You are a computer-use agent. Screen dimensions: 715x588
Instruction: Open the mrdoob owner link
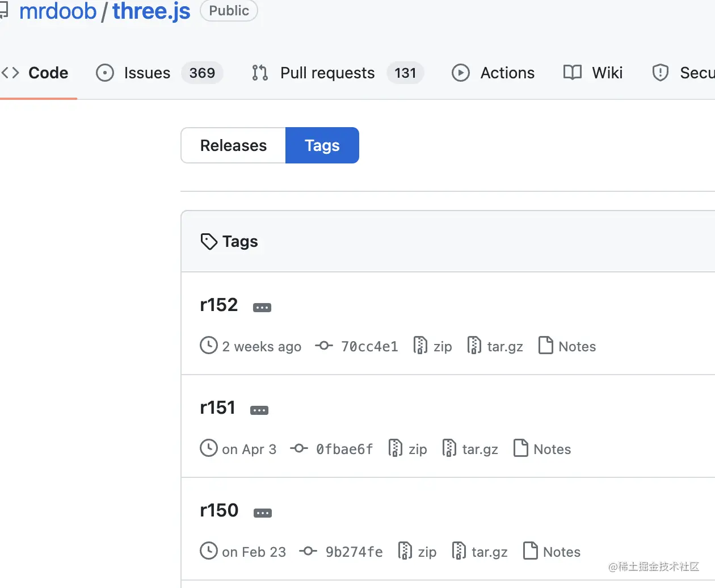point(58,11)
